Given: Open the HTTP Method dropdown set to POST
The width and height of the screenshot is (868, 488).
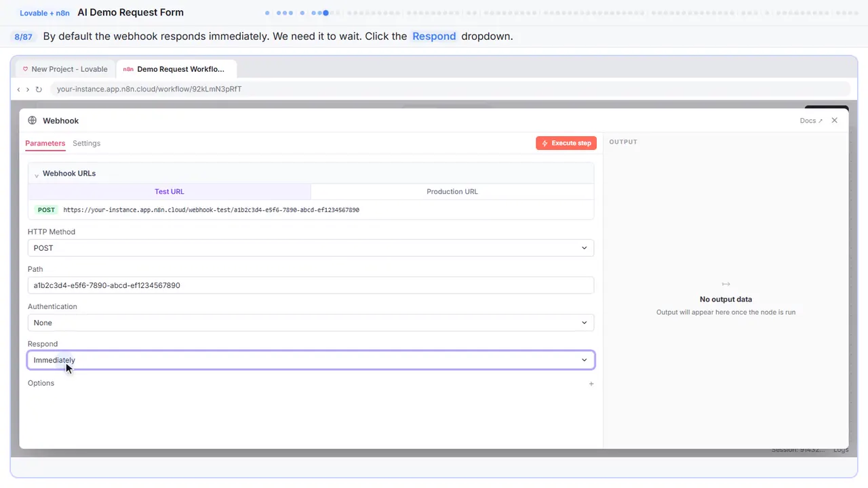Looking at the screenshot, I should pos(311,248).
